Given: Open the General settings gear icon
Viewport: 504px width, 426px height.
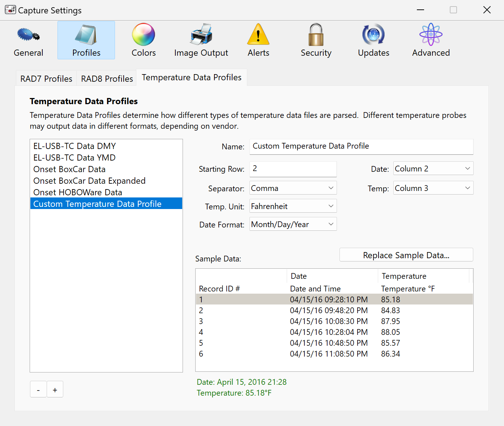Looking at the screenshot, I should (28, 35).
